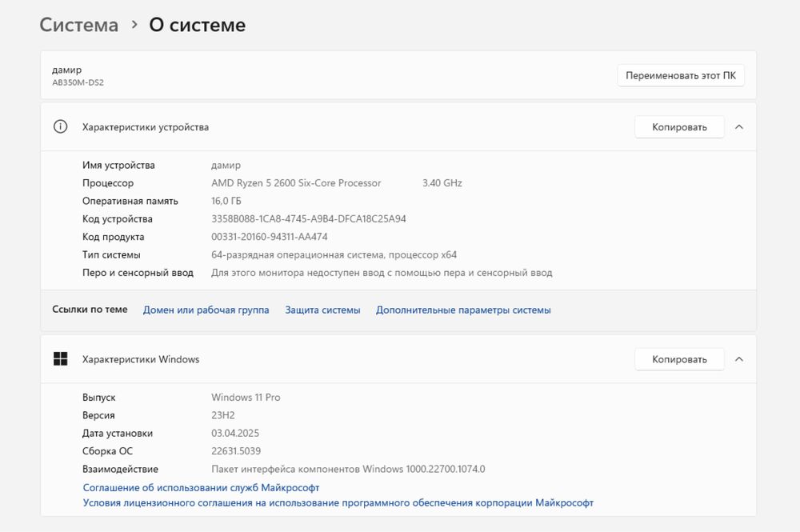Click the 23H2 version value

click(223, 415)
